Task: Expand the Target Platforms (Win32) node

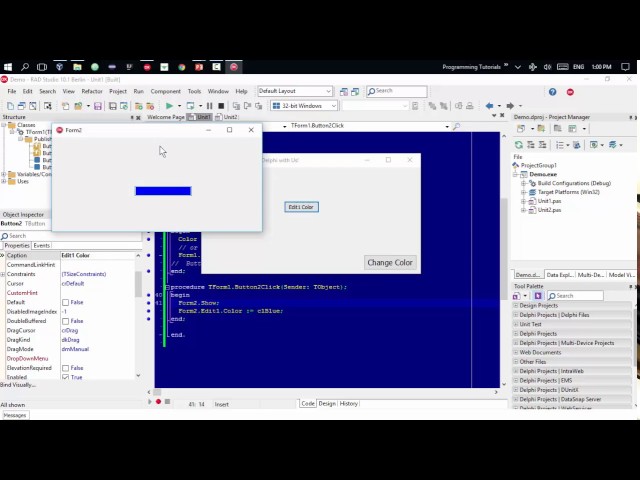Action: pyautogui.click(x=523, y=193)
